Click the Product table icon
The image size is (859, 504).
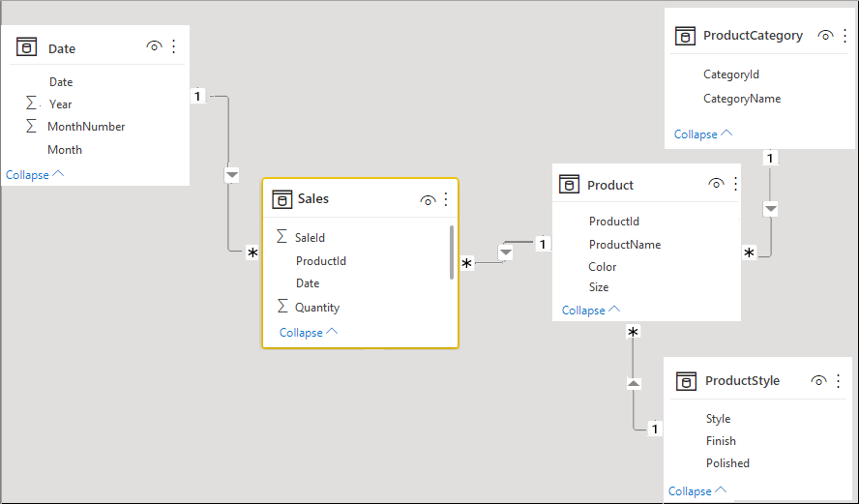point(570,185)
